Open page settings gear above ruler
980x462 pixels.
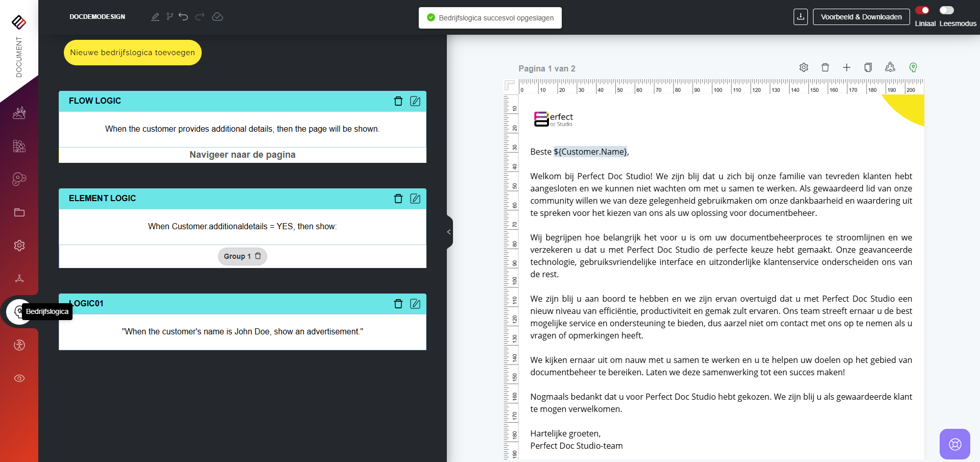click(803, 67)
